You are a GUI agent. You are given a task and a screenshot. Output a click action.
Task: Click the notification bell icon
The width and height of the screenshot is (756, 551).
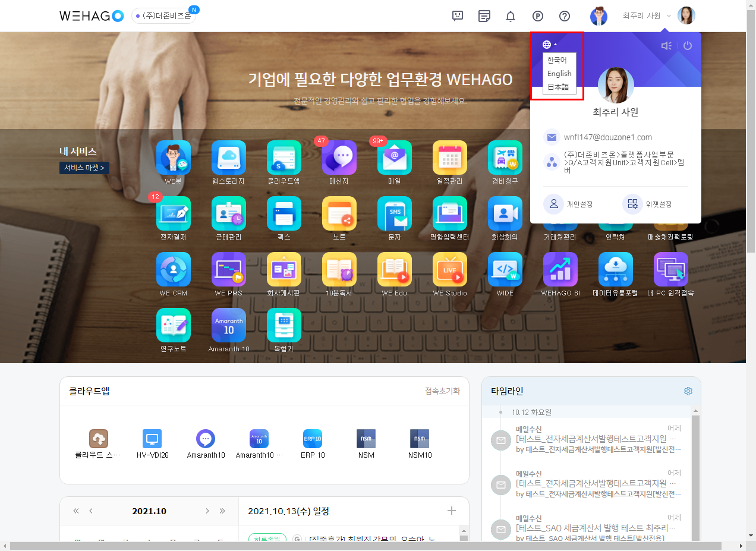[510, 16]
